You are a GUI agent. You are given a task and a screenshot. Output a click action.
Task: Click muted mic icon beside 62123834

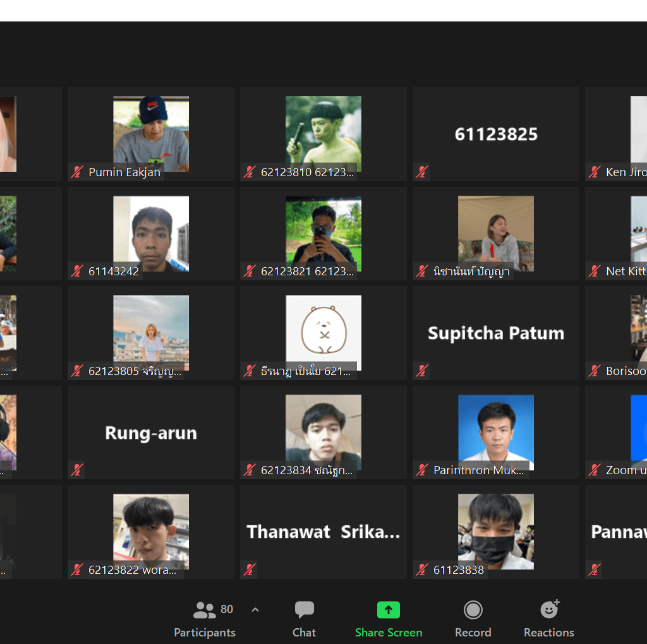pos(250,470)
